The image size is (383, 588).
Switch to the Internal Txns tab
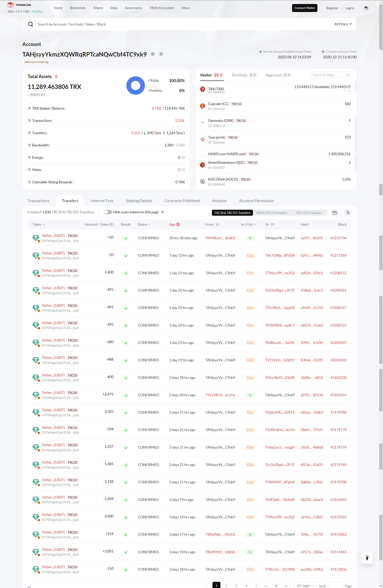click(102, 201)
